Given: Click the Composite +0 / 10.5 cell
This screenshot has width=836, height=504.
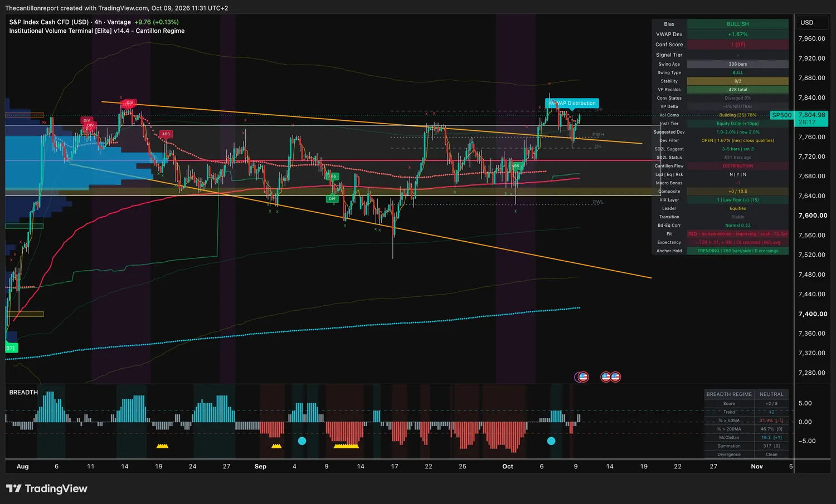Looking at the screenshot, I should point(737,192).
